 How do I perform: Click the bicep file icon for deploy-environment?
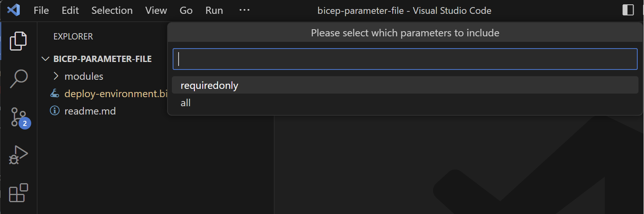point(55,94)
